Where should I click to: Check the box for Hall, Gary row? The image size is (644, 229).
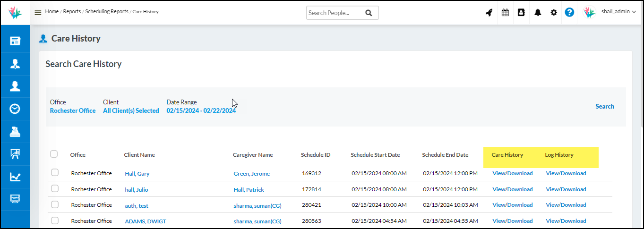pos(55,173)
